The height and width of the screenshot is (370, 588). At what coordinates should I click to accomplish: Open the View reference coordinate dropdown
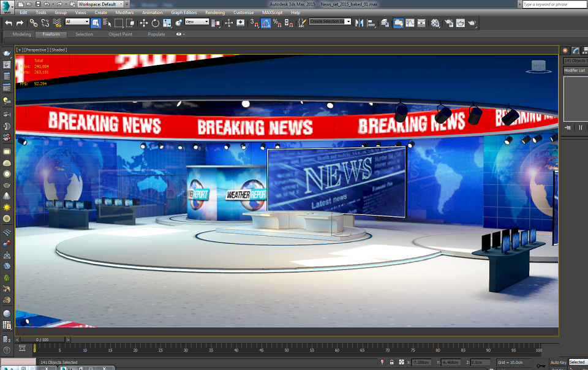point(197,21)
